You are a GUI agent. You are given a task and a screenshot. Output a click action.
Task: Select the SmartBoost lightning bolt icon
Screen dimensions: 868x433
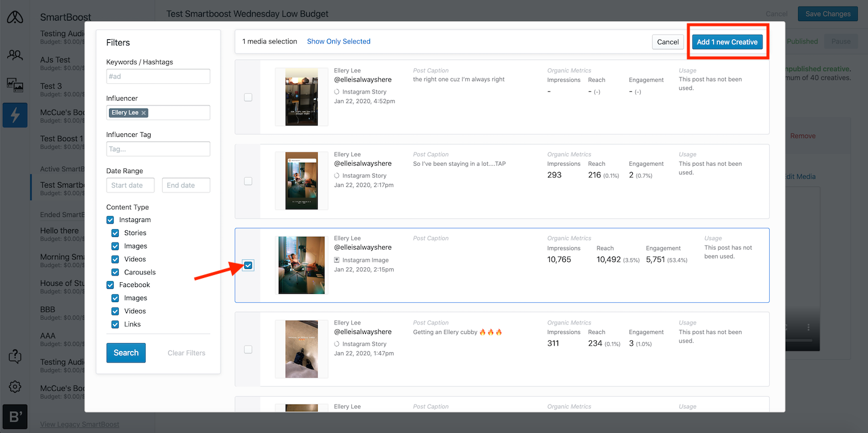[15, 115]
